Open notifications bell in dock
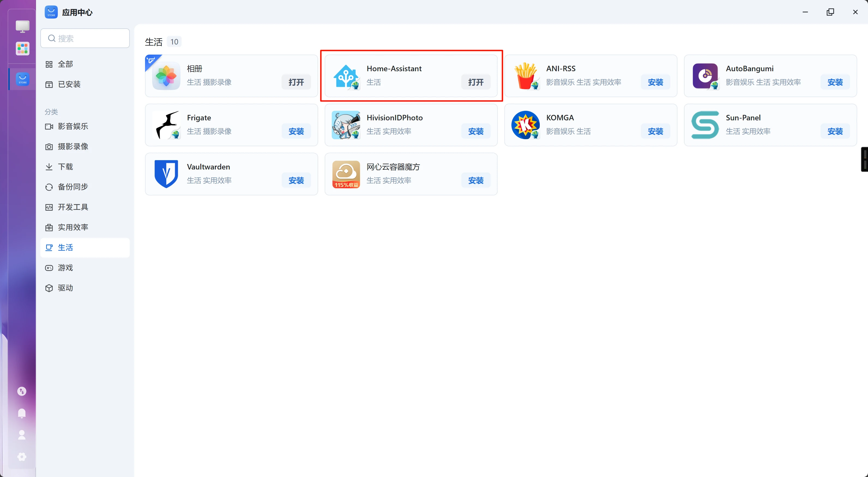 [22, 413]
